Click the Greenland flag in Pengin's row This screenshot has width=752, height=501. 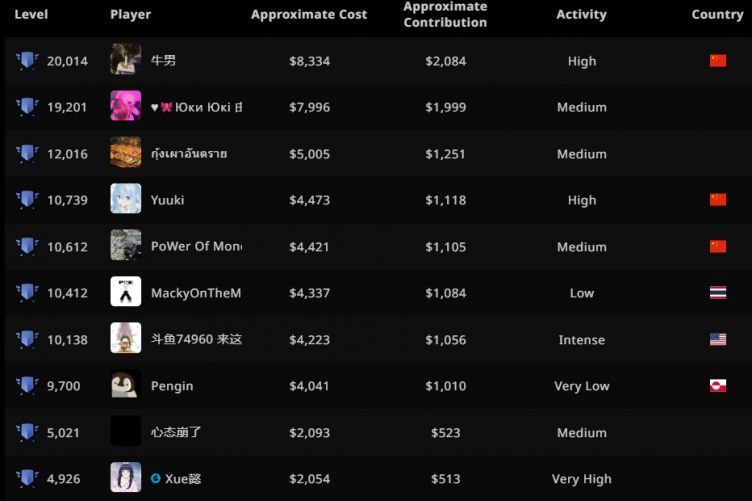[717, 386]
